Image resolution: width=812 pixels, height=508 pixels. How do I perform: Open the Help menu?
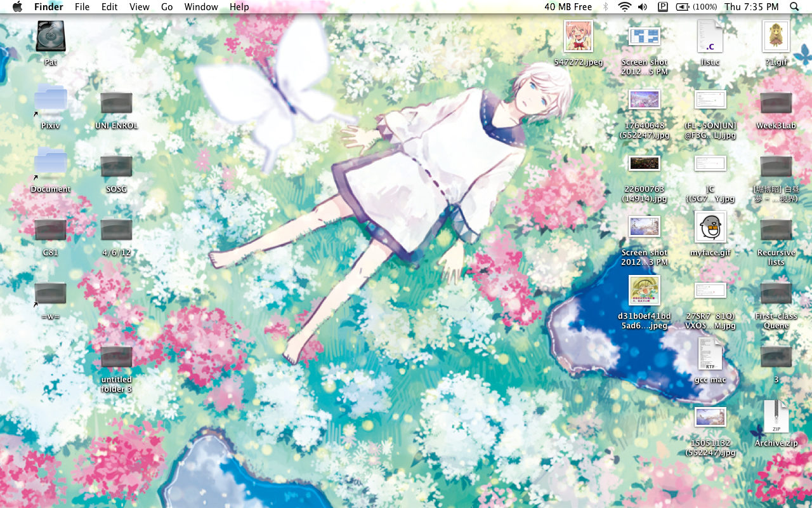[x=239, y=7]
